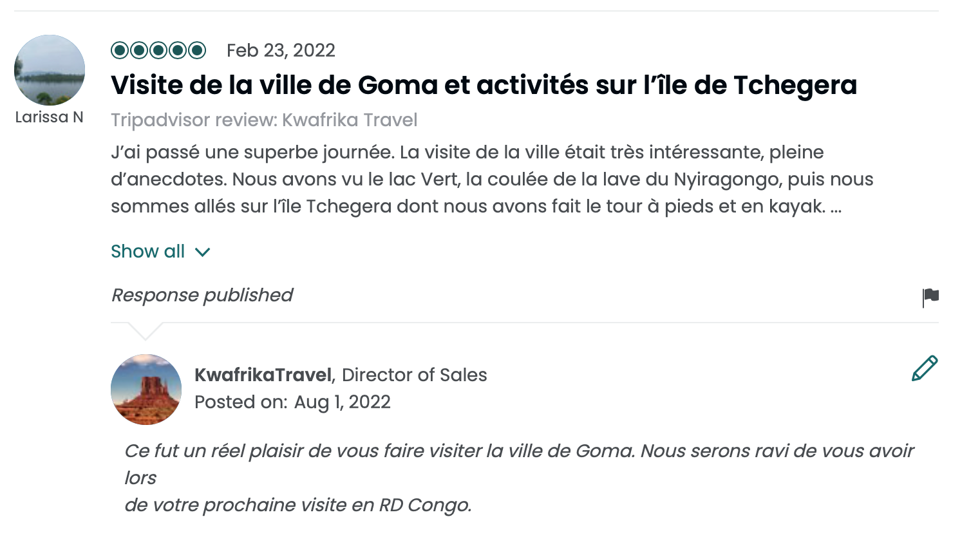Click the italic management response text

(x=519, y=477)
